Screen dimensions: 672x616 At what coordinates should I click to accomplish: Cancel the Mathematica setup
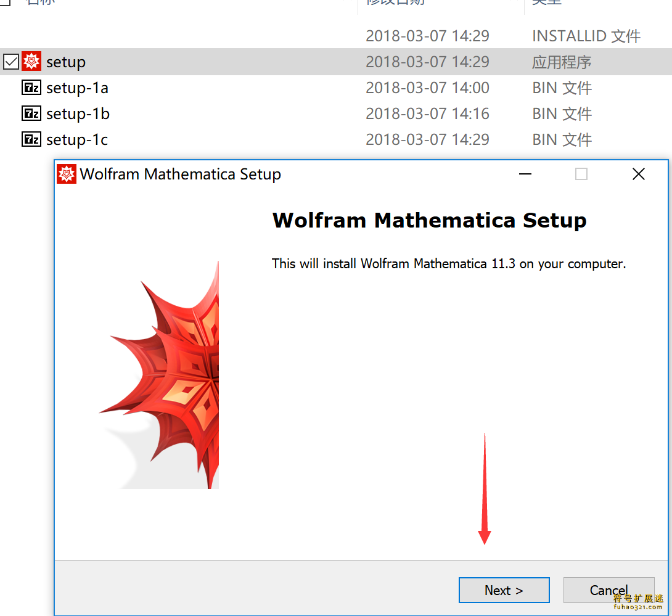[x=608, y=590]
